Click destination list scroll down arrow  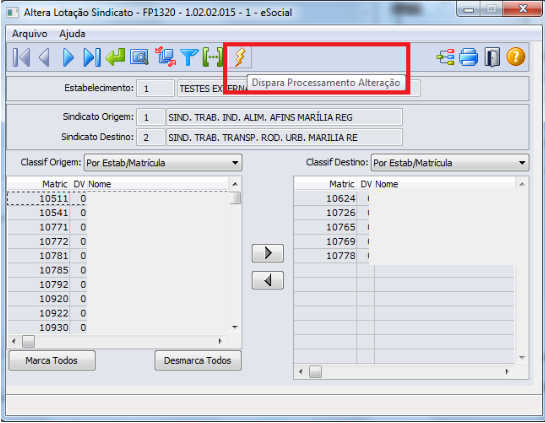coord(522,357)
